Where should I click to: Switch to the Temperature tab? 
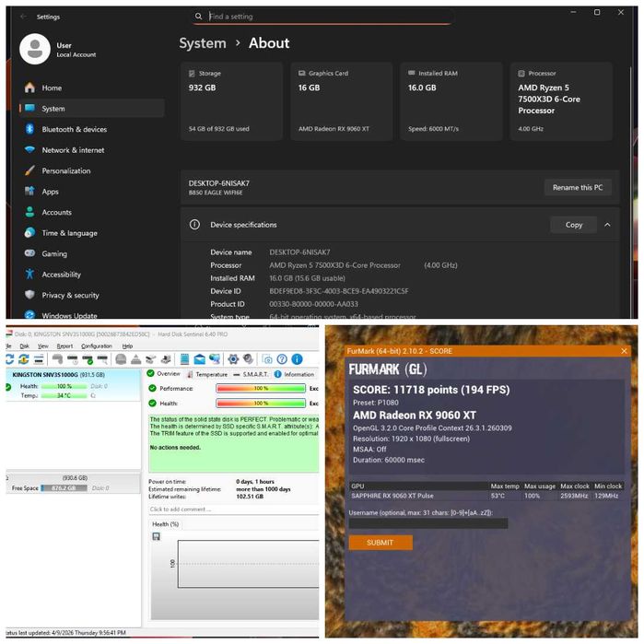207,374
